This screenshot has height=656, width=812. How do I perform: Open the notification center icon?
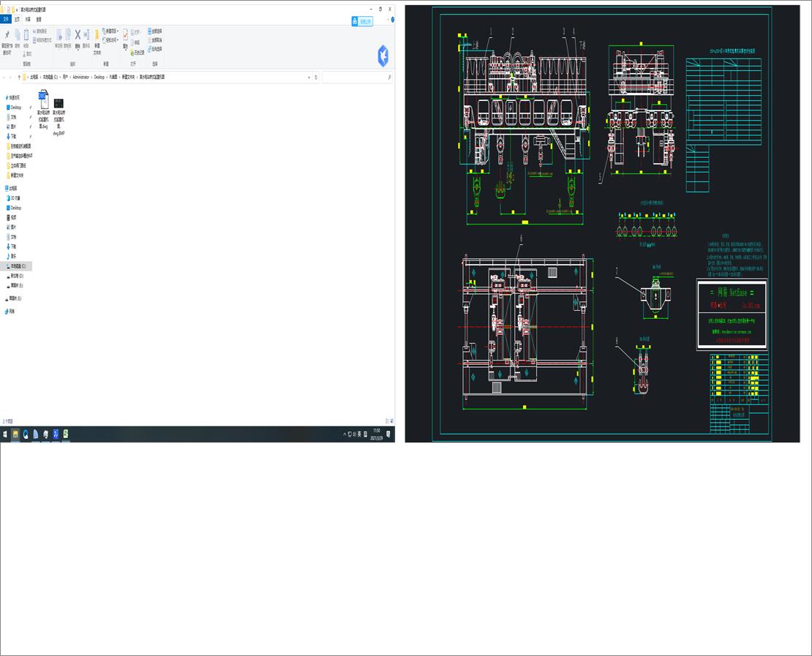[x=388, y=434]
